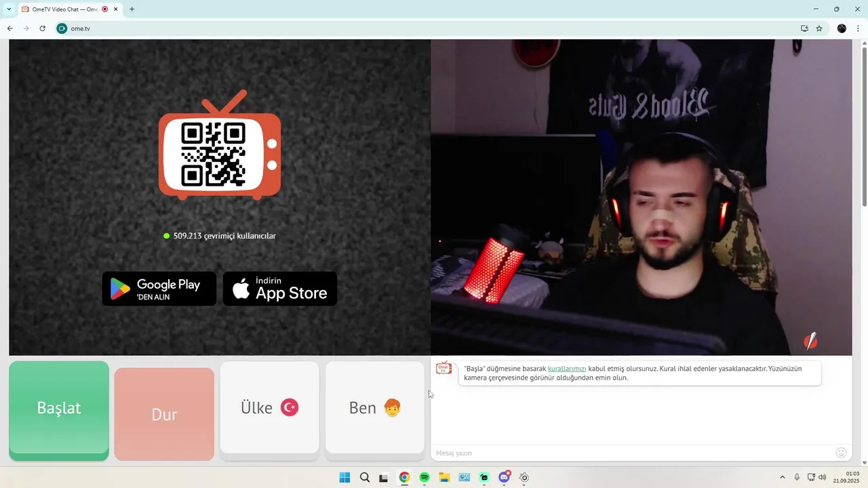The height and width of the screenshot is (488, 868).
Task: Open the Chrome profile avatar
Action: pyautogui.click(x=842, y=28)
